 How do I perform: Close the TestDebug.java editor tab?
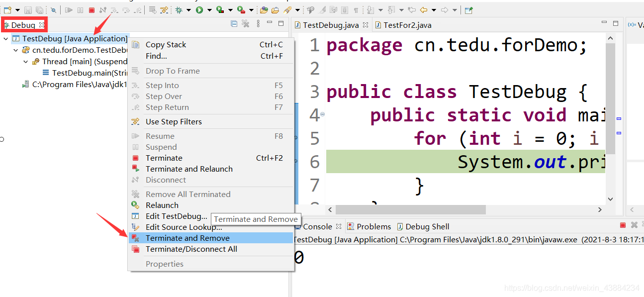366,25
